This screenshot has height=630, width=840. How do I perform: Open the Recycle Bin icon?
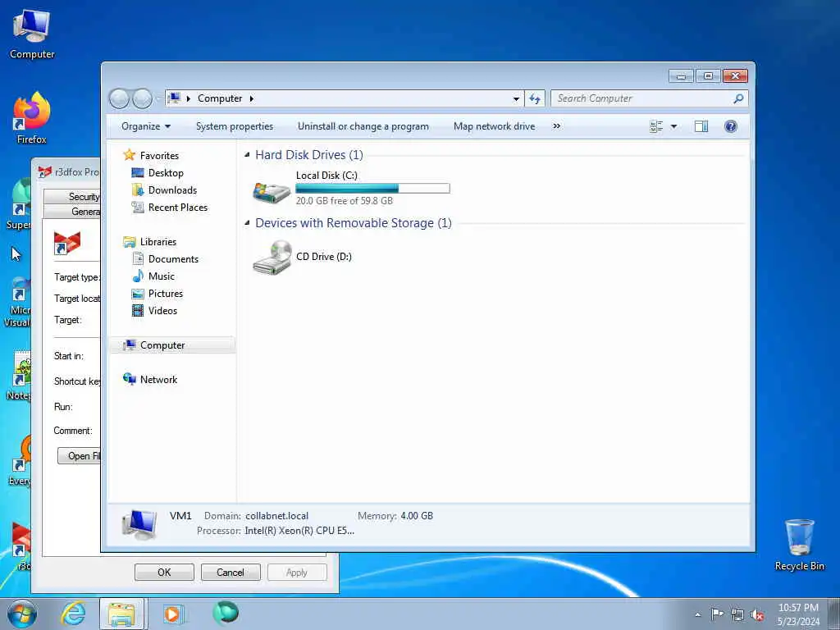799,545
